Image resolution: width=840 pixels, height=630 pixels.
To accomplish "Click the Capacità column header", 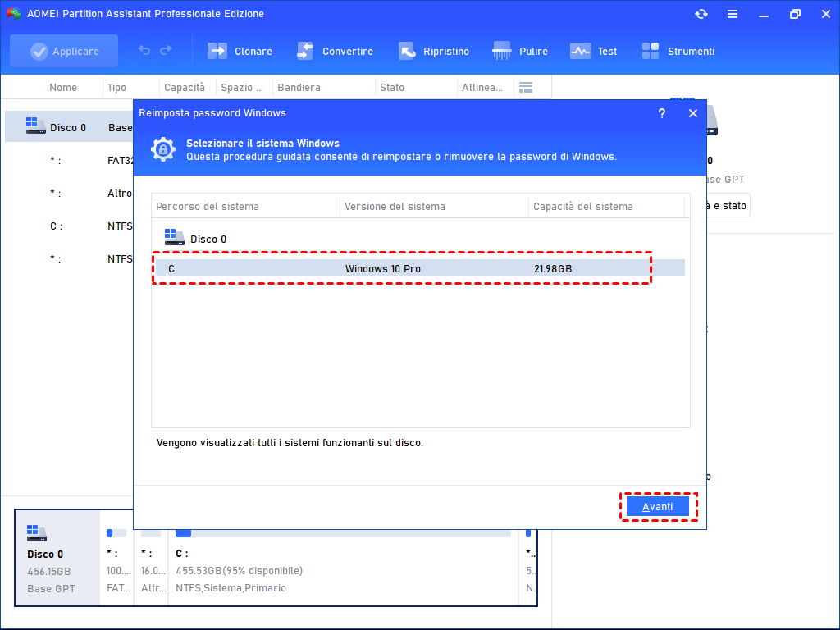I will pyautogui.click(x=185, y=87).
